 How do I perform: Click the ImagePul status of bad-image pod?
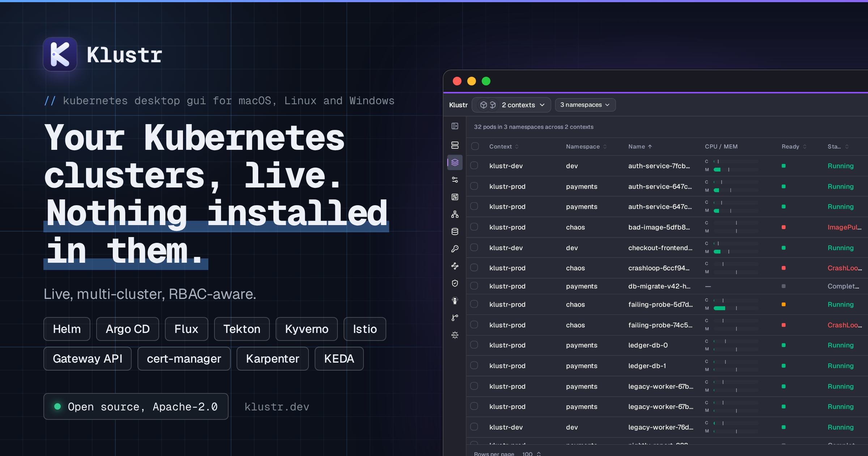coord(844,227)
